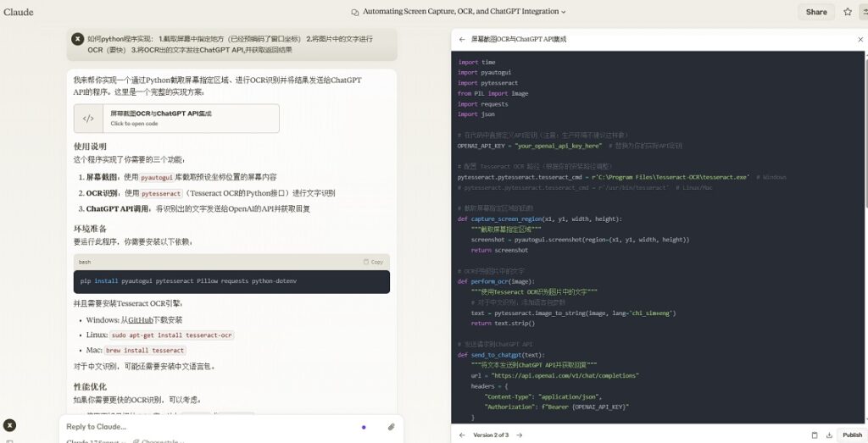Publish the artifact
The image size is (868, 443).
(x=852, y=435)
